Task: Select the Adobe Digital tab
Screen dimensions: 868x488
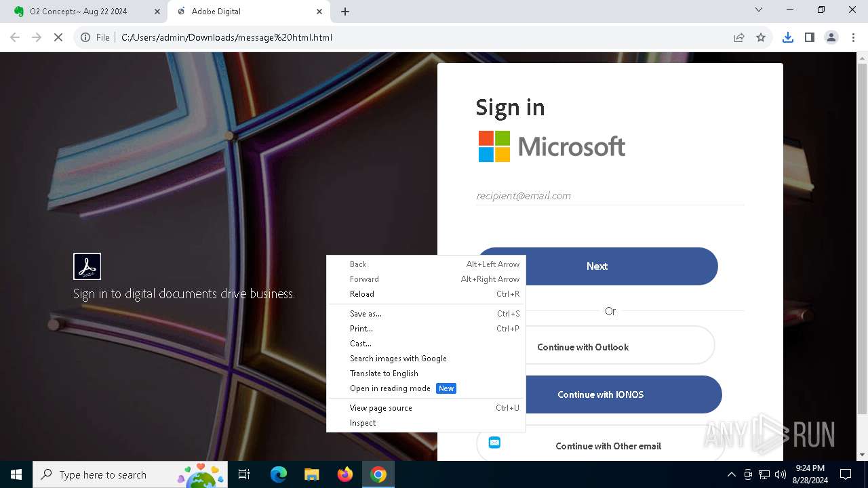Action: tap(248, 12)
